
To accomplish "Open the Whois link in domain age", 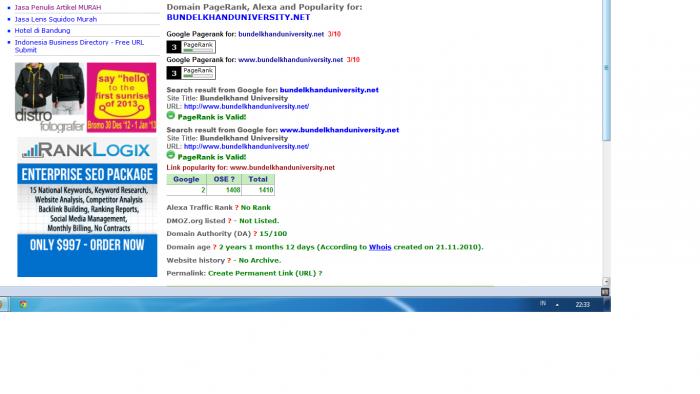I will coord(380,247).
